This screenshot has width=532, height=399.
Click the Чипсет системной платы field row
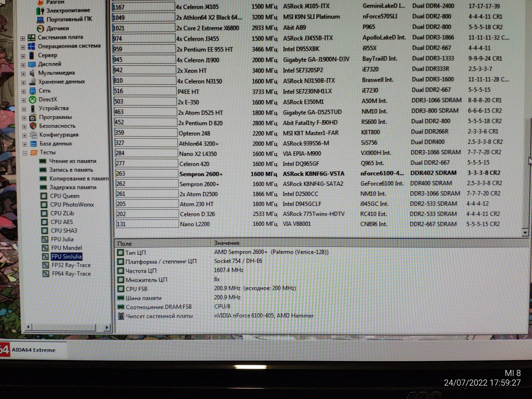[x=216, y=316]
